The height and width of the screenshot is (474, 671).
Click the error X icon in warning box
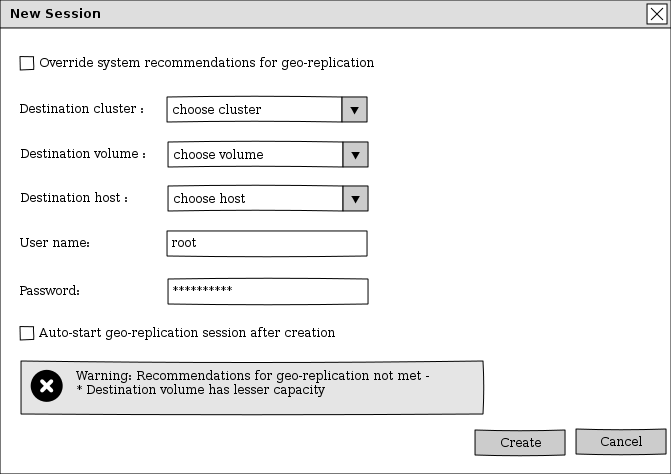tap(47, 386)
